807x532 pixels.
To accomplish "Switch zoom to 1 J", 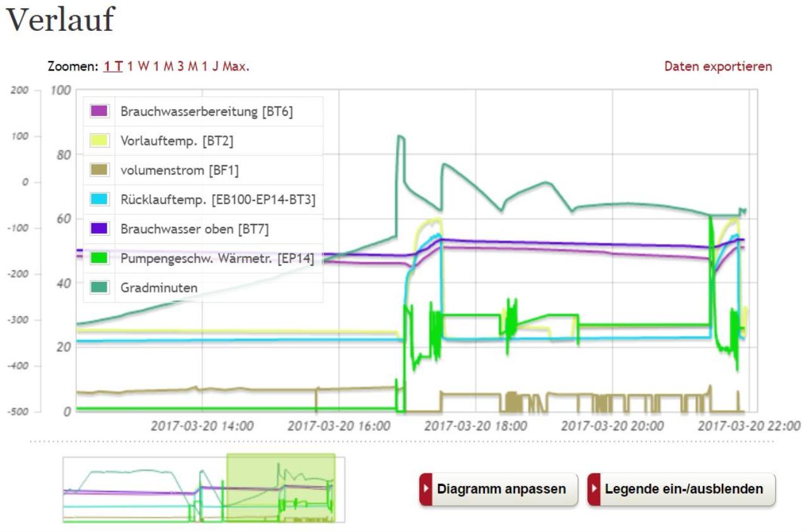I will click(211, 66).
